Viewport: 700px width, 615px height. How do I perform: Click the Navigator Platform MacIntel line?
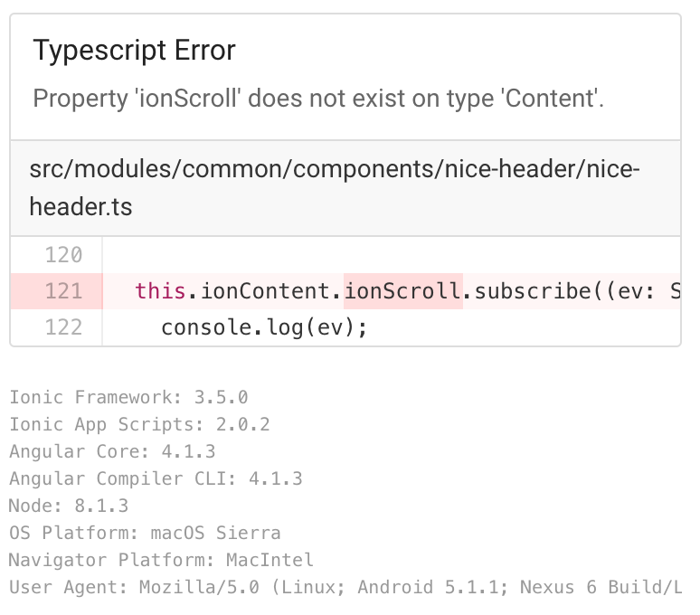click(x=162, y=560)
